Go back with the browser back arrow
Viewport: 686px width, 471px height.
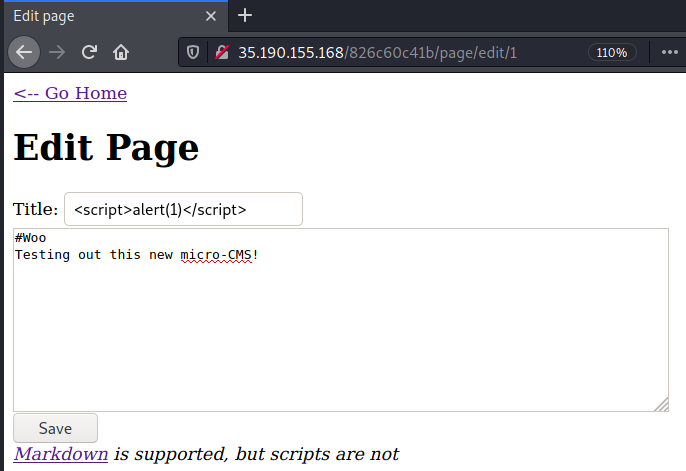pos(24,52)
